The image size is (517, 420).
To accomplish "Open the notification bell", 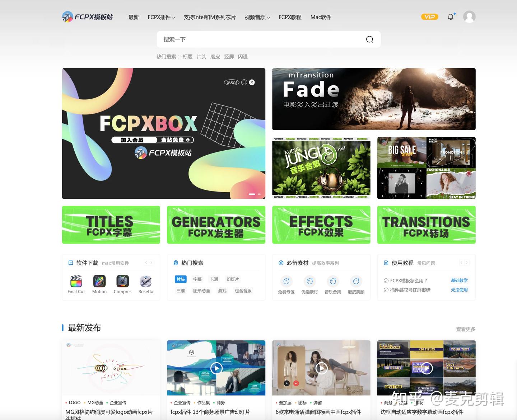I will [451, 16].
